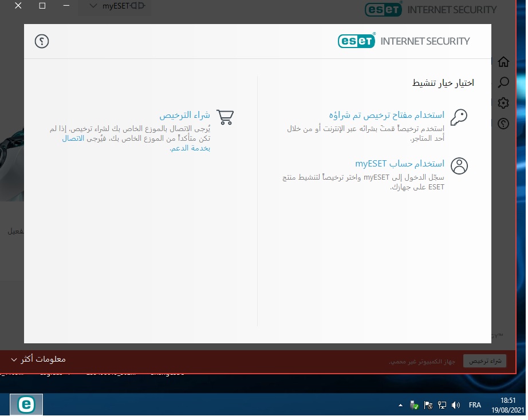This screenshot has width=528, height=420.
Task: Click 'جهاز الكمبيوتر غير محمي' status text
Action: [422, 362]
